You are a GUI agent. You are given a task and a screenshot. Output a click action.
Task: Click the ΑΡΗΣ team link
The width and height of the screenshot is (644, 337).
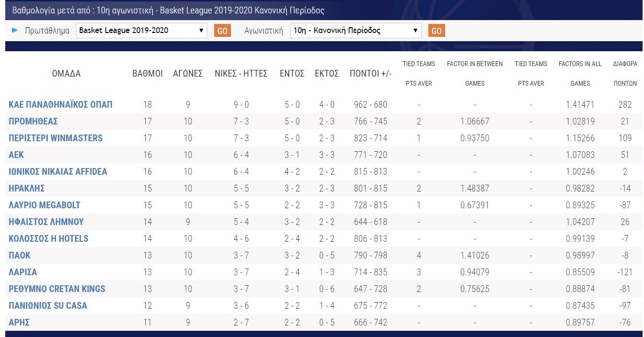click(x=19, y=322)
